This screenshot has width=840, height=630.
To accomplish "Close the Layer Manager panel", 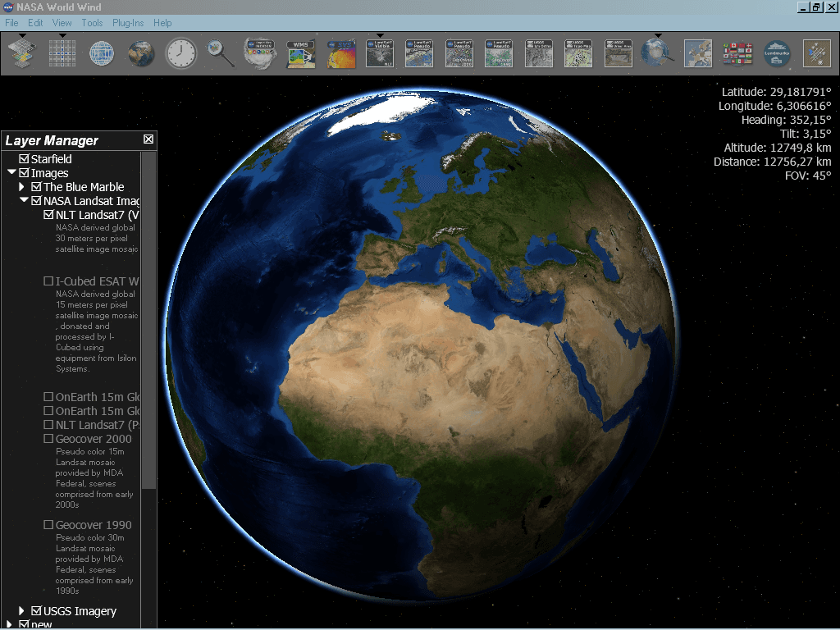I will pos(148,139).
